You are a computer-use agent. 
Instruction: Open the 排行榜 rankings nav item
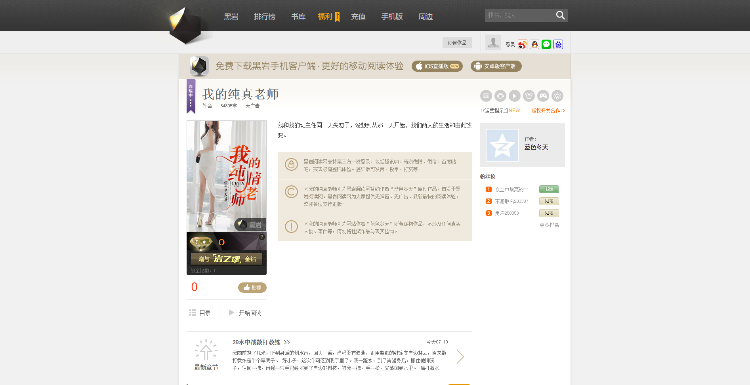[x=265, y=16]
